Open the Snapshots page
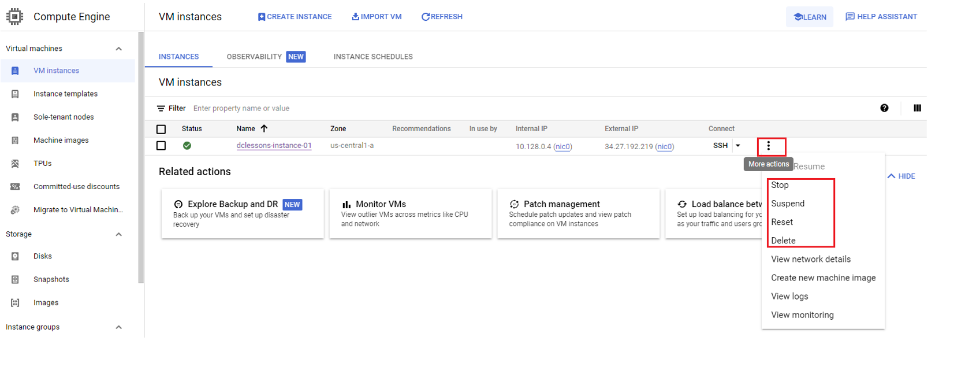 pos(51,279)
